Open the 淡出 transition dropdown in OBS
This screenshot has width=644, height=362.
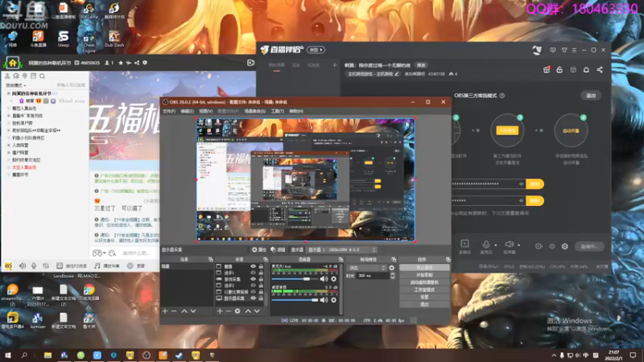367,268
